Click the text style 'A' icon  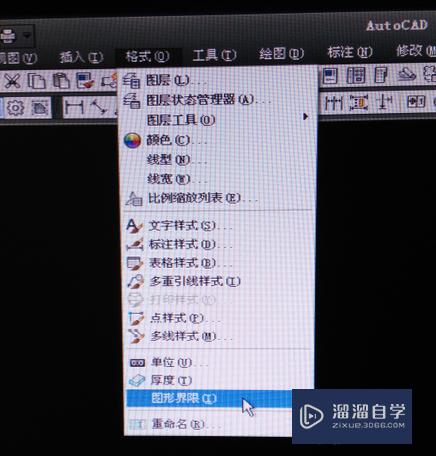[x=134, y=226]
